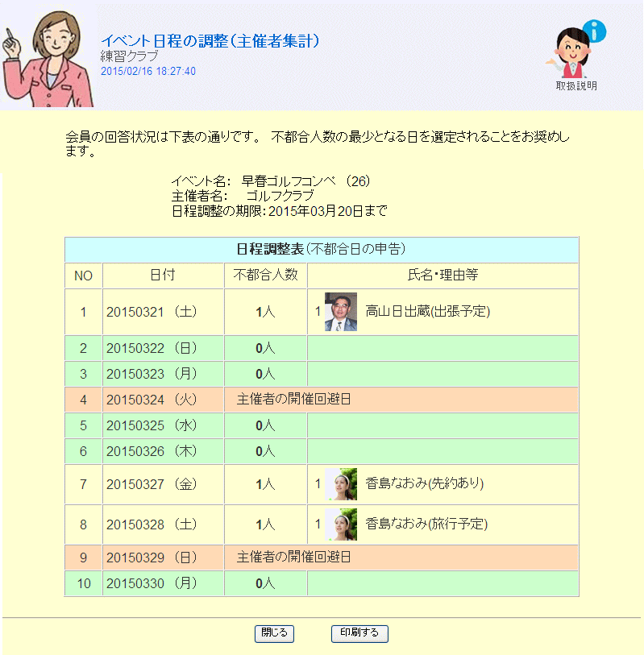Click name 香島なおみ(先約あり)
The image size is (644, 655).
coord(425,483)
